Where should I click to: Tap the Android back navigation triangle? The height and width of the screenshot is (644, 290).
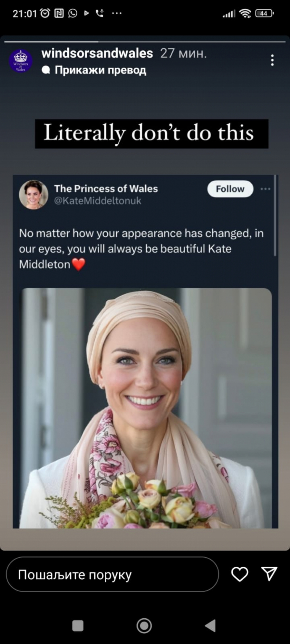tap(210, 626)
